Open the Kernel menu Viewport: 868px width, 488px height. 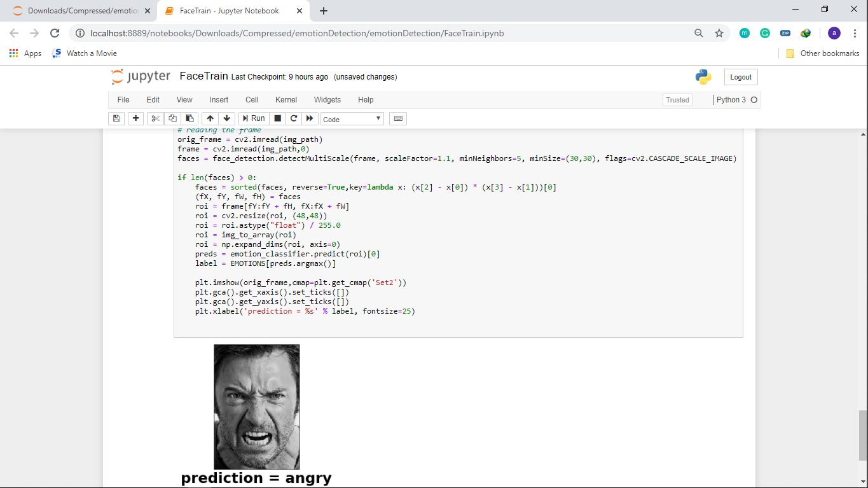[x=286, y=100]
